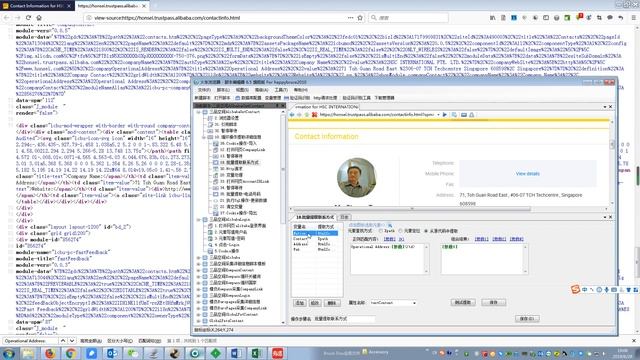Click orange Sogou S input icon

[x=575, y=289]
